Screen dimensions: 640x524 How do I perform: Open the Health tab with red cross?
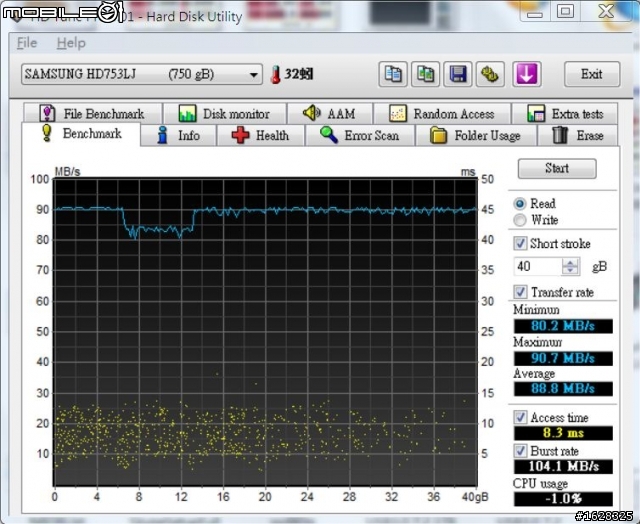tap(260, 135)
